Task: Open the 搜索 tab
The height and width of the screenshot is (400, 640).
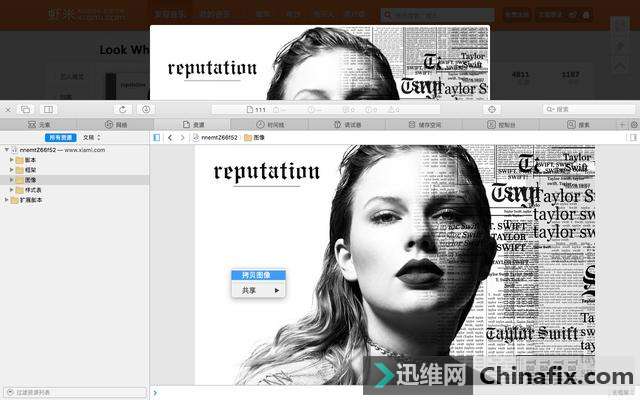Action: click(x=578, y=124)
